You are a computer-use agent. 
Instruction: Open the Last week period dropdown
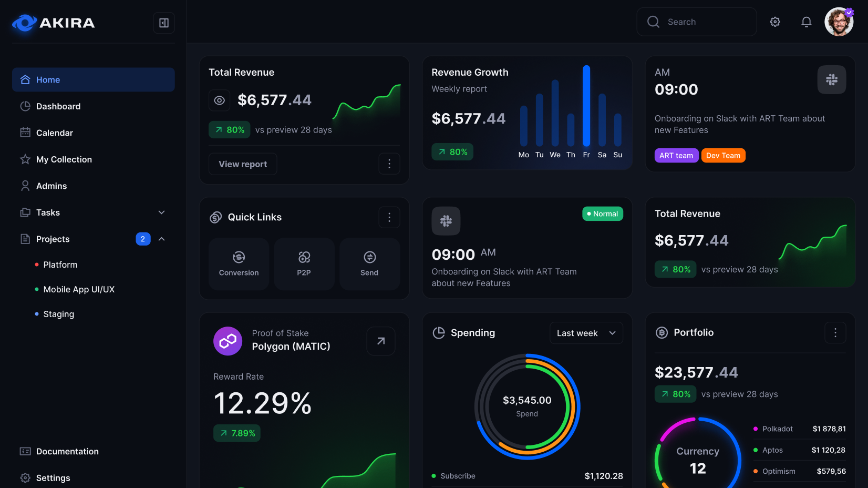click(586, 333)
